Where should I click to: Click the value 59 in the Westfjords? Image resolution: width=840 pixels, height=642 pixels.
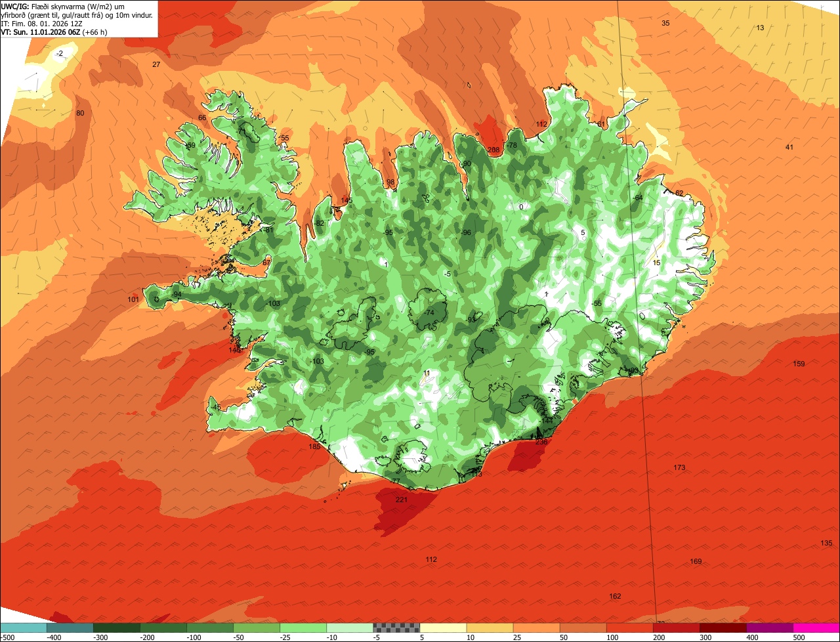pos(191,145)
